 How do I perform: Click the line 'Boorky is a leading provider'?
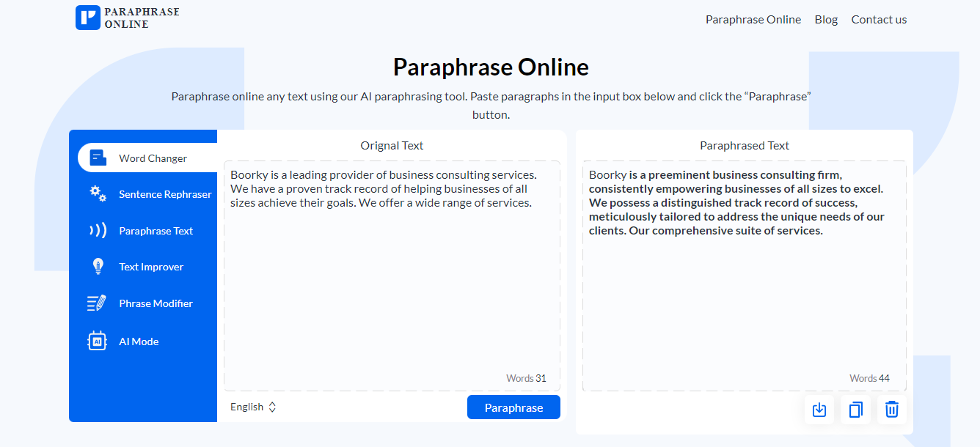pos(384,174)
